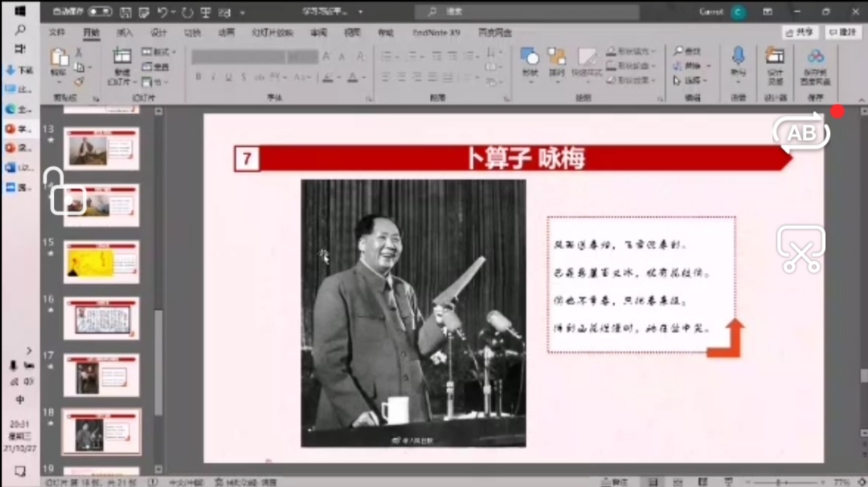Viewport: 868px width, 487px height.
Task: Select the Format Painter brush icon
Action: click(79, 82)
